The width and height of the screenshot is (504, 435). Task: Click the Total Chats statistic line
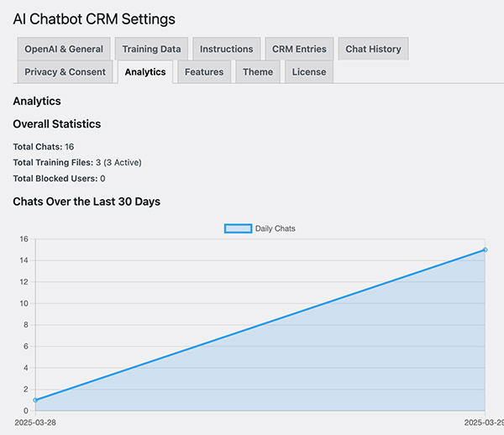pos(44,146)
